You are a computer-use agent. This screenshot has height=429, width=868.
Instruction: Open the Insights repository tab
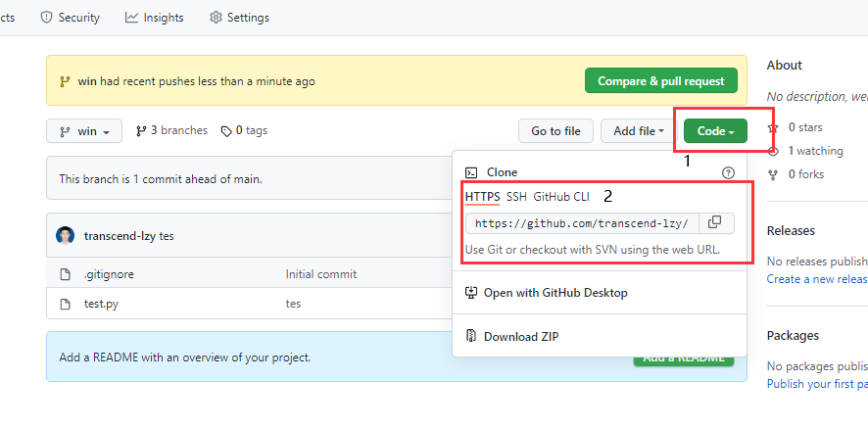[x=157, y=18]
